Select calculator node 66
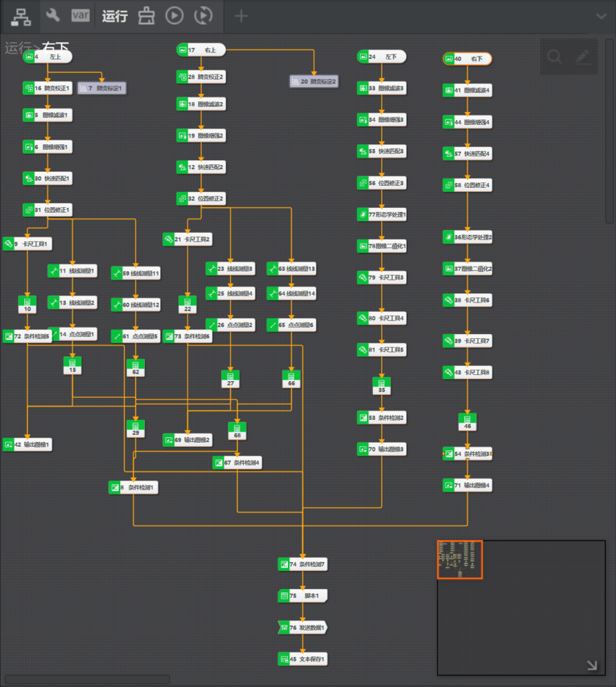The width and height of the screenshot is (616, 687). [291, 379]
